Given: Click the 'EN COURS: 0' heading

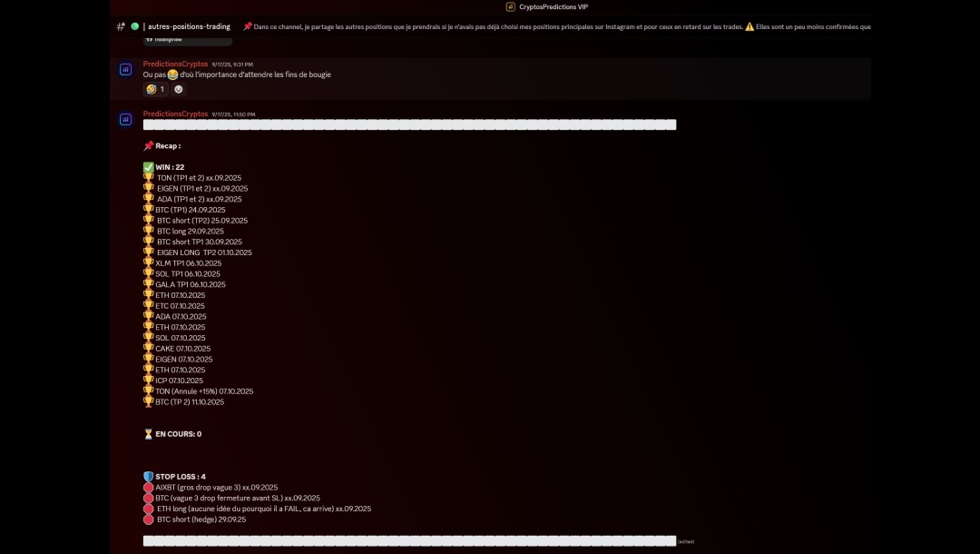Looking at the screenshot, I should click(178, 434).
